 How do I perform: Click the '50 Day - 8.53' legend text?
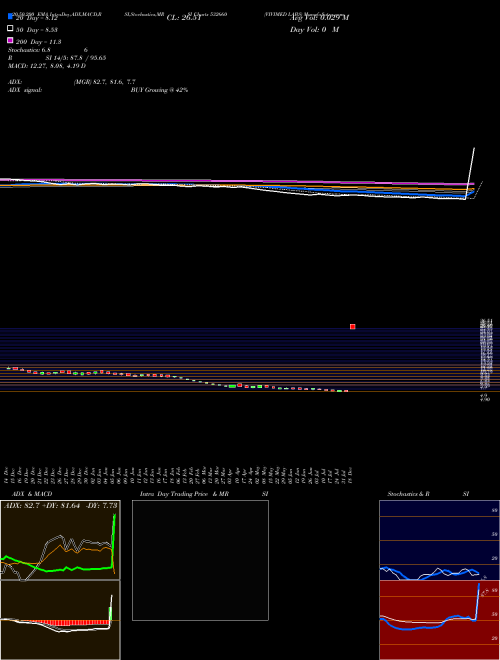click(x=37, y=30)
